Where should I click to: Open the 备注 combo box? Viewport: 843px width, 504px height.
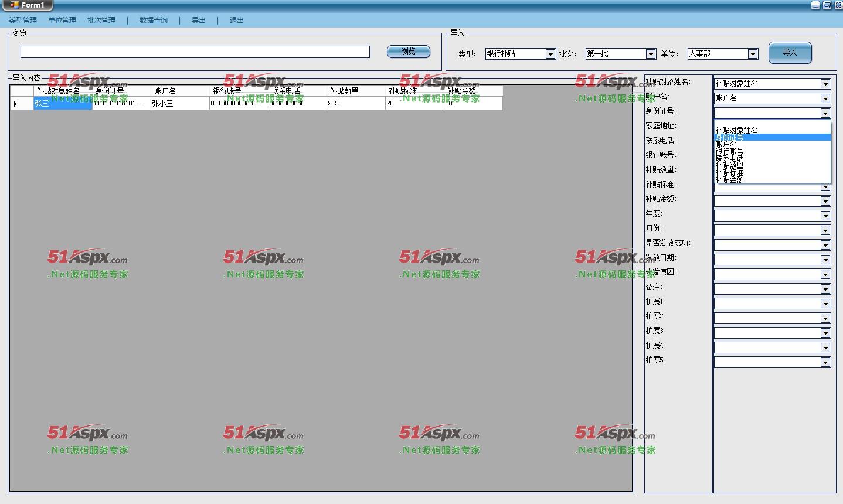[825, 289]
